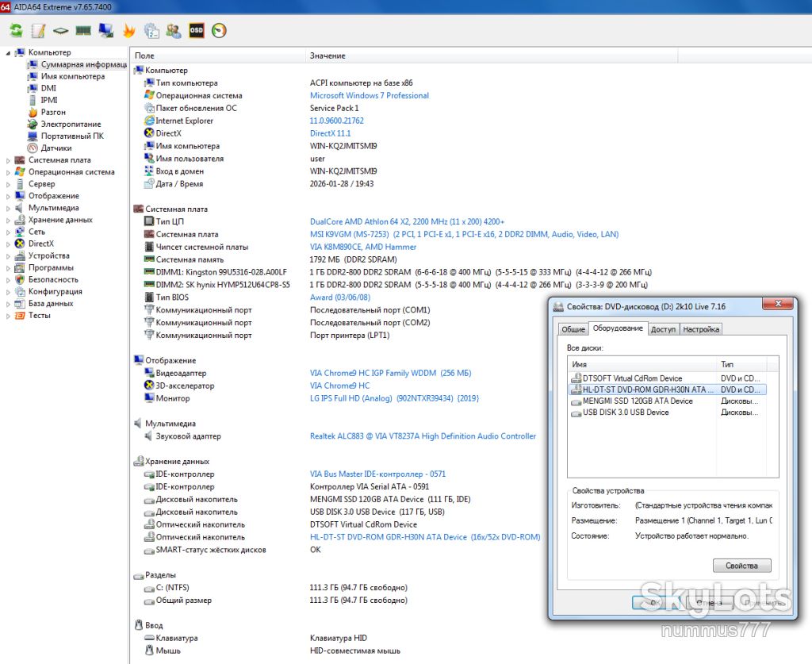This screenshot has height=664, width=812.
Task: Click the gauge dial toolbar icon
Action: click(219, 31)
